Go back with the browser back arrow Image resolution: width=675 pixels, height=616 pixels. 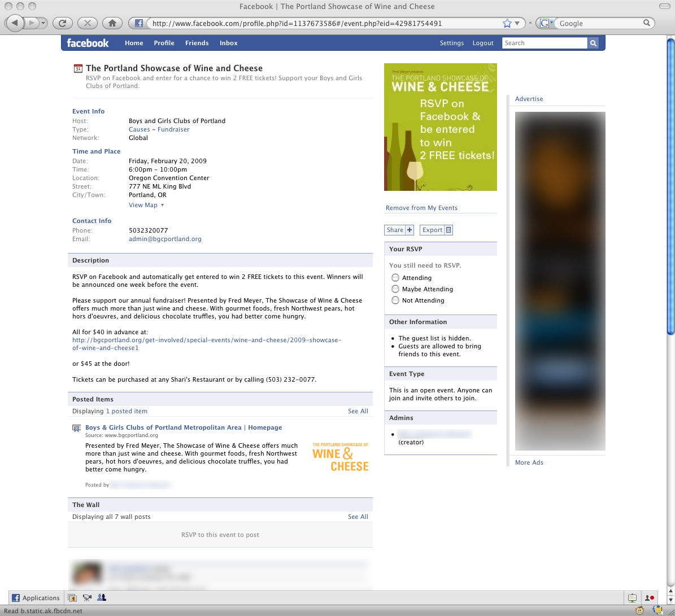point(15,23)
